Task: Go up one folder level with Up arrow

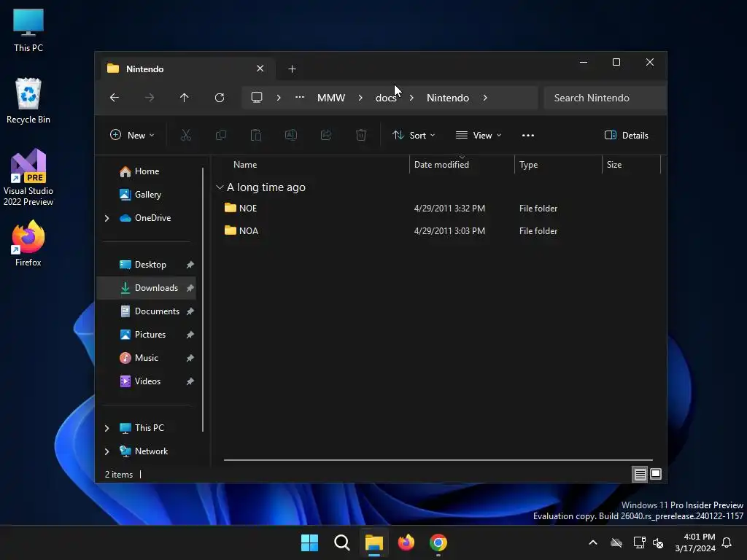Action: click(x=185, y=98)
